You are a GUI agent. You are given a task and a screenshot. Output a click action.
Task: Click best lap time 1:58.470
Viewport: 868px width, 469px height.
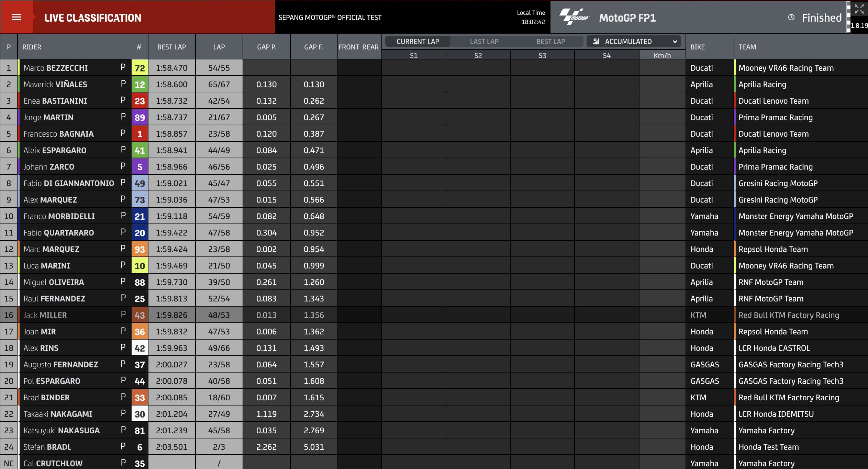point(171,68)
